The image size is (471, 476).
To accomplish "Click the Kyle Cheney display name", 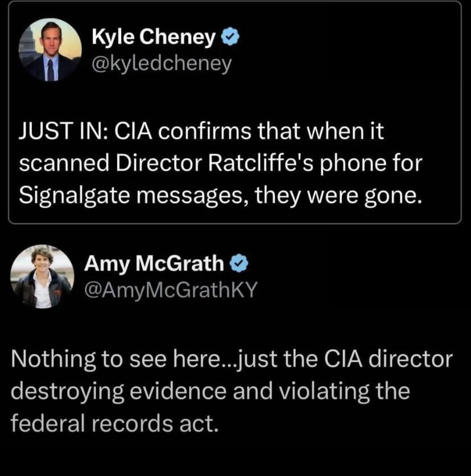I will (154, 38).
